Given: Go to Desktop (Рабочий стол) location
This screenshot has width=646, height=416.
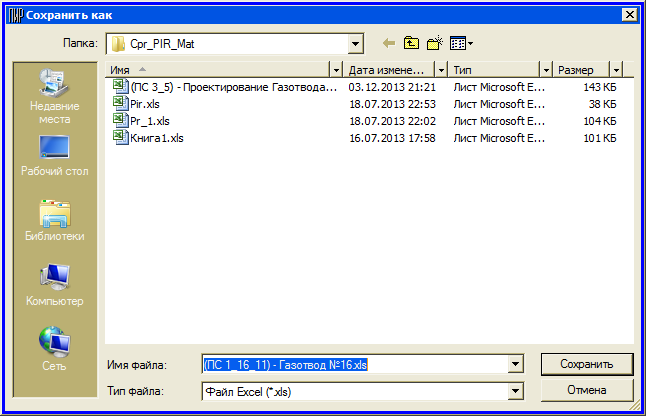Looking at the screenshot, I should [x=54, y=156].
